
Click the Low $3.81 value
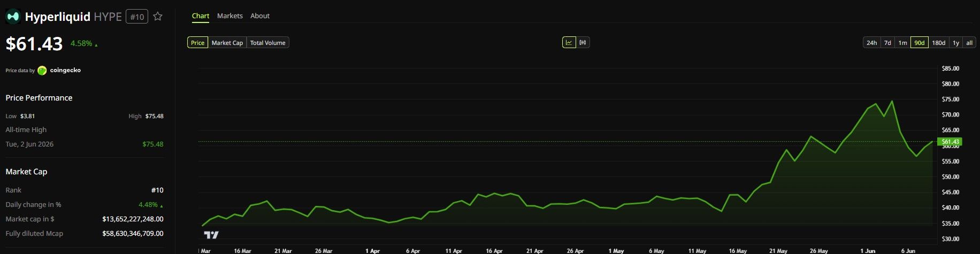(27, 116)
